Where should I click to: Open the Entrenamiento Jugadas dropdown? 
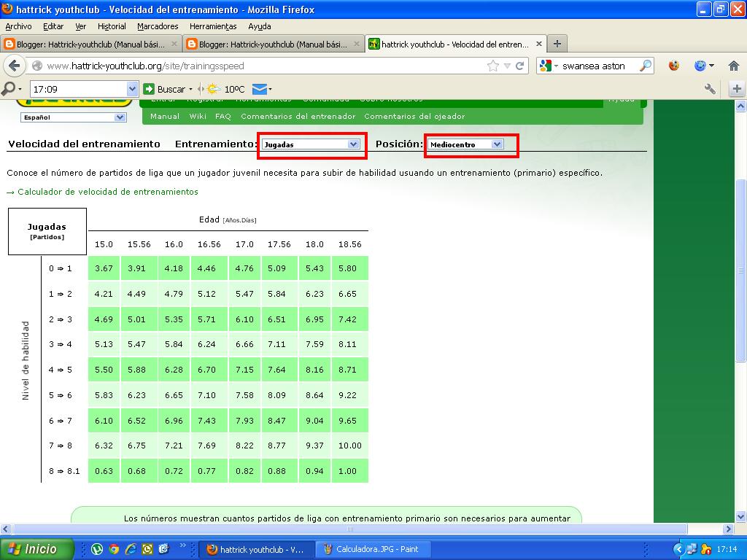tap(311, 144)
